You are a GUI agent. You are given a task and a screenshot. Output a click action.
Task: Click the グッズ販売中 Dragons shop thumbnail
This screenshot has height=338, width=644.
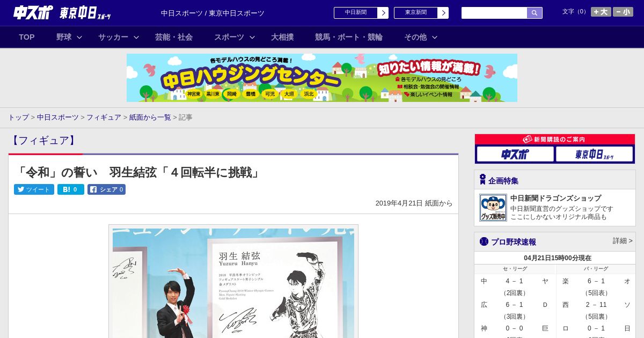(x=493, y=208)
